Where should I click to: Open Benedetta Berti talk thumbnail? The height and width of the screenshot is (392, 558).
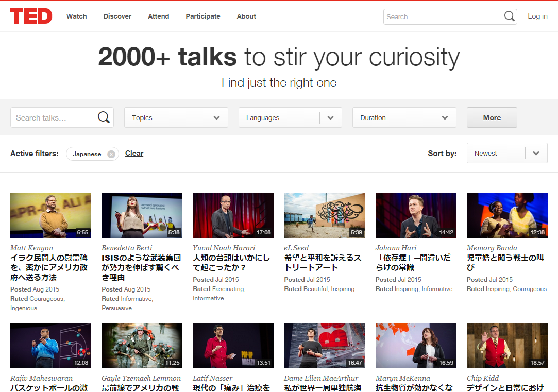pyautogui.click(x=142, y=215)
